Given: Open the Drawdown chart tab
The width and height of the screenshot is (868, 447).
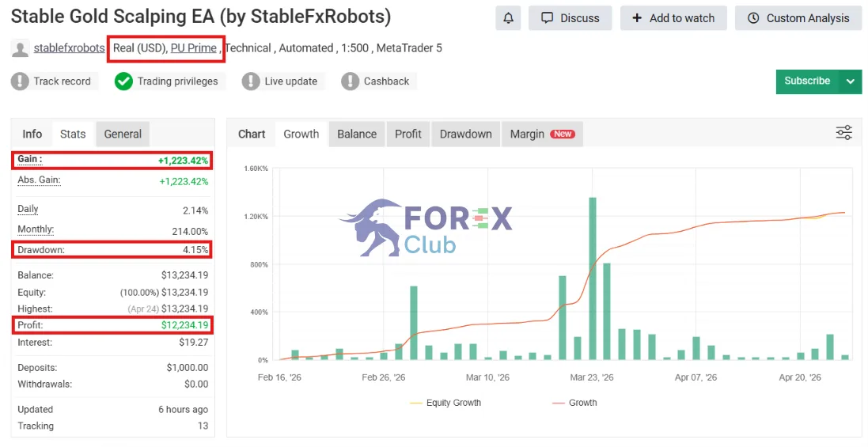Looking at the screenshot, I should tap(465, 134).
